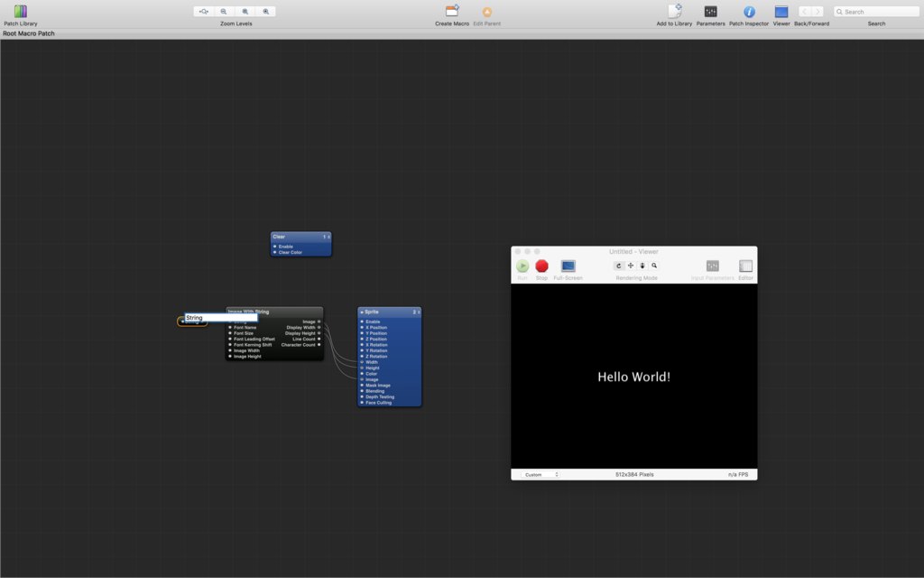
Task: Click the Enable input port on Clear patch
Action: 274,246
